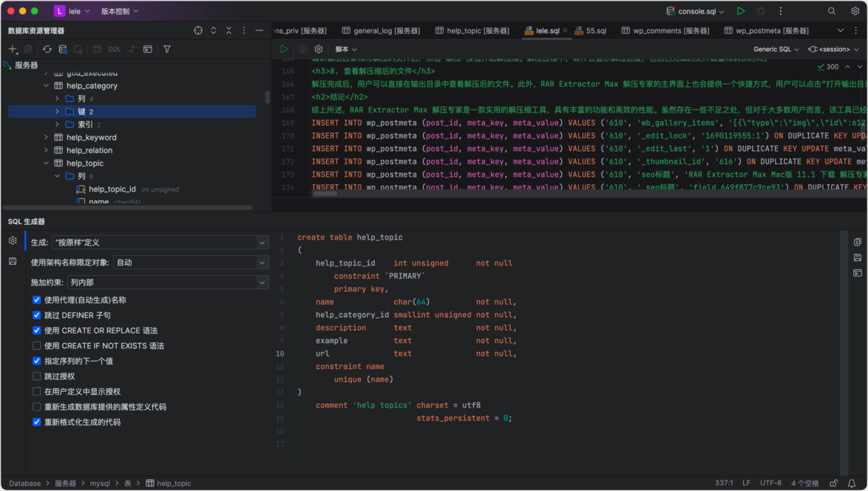Hide the database explorer panel
The height and width of the screenshot is (491, 868).
point(259,30)
